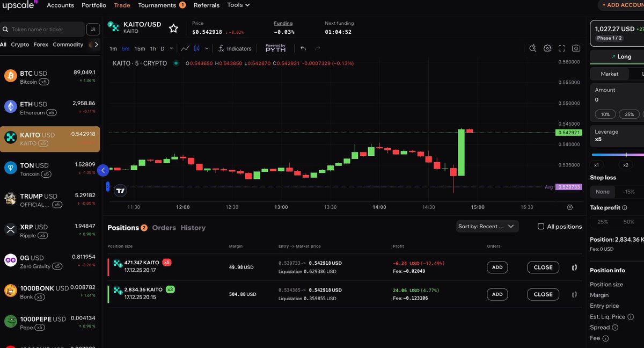
Task: Choose Take profit 25% option
Action: 603,222
